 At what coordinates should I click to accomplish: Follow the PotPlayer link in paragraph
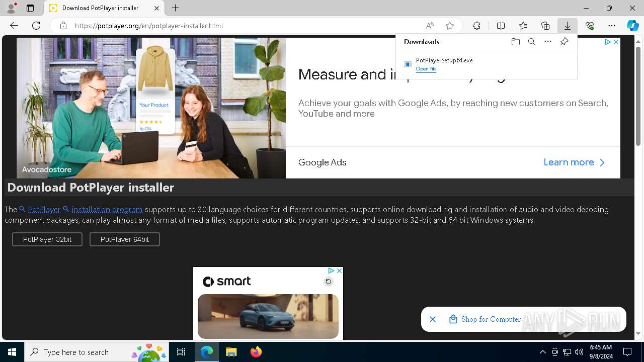[x=44, y=209]
